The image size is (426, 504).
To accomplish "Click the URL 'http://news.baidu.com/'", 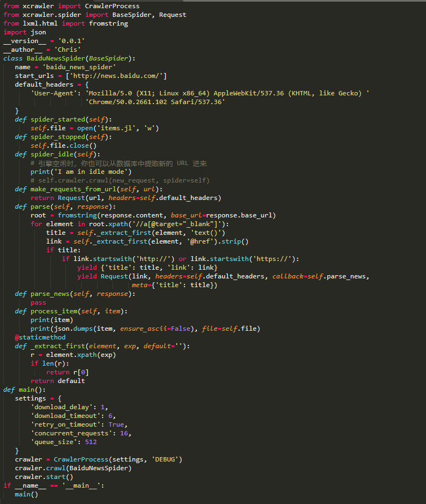I will [x=116, y=76].
